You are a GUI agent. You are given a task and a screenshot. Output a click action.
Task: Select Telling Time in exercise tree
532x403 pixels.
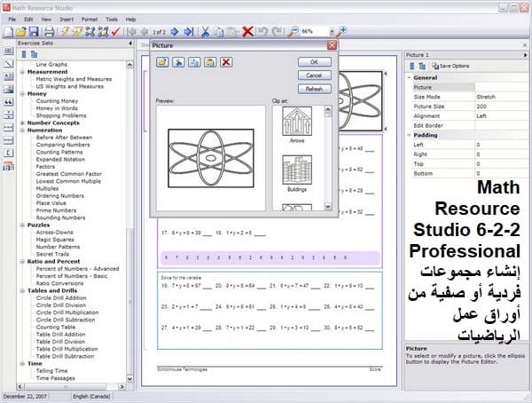pos(52,371)
